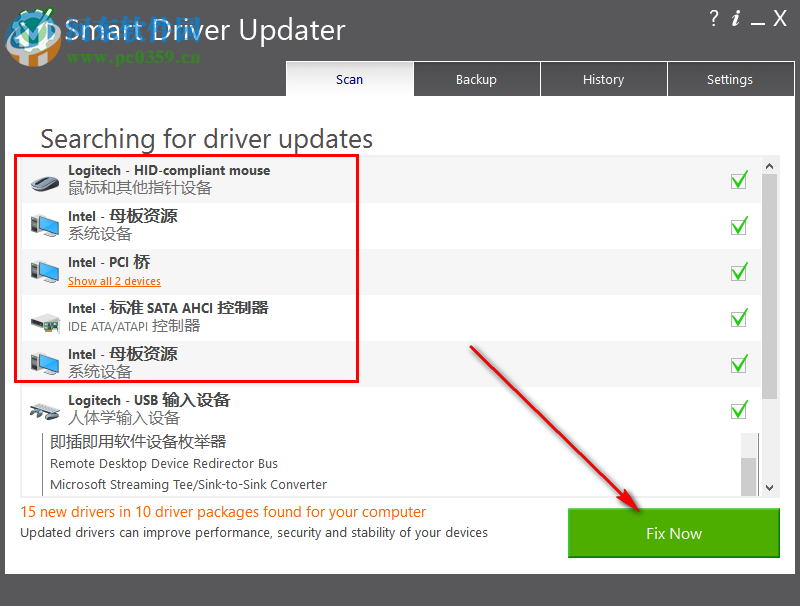Viewport: 800px width, 606px height.
Task: Open the Settings tab
Action: [730, 78]
